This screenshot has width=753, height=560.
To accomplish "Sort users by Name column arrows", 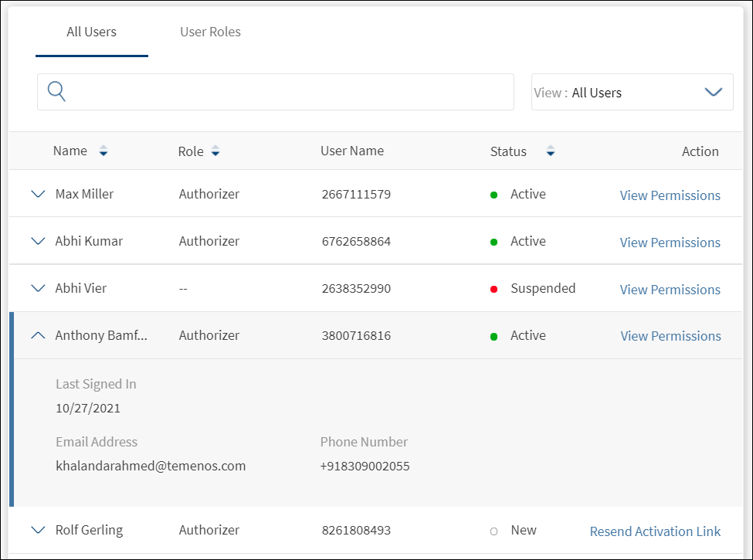I will coord(103,152).
